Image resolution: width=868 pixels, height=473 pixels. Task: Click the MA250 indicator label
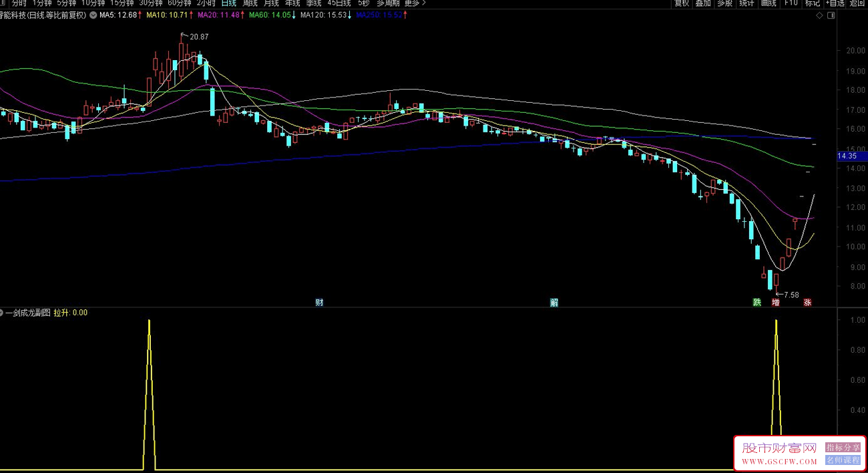click(x=381, y=15)
